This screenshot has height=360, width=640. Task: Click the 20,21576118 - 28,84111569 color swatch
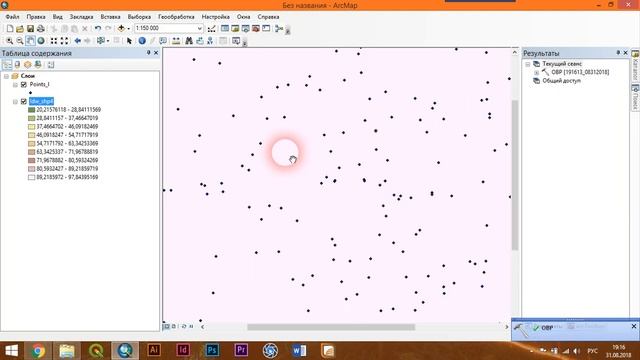pos(31,110)
